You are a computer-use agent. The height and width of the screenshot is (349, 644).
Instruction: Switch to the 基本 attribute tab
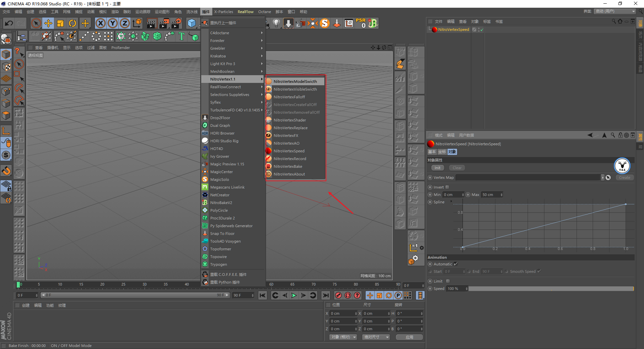432,152
